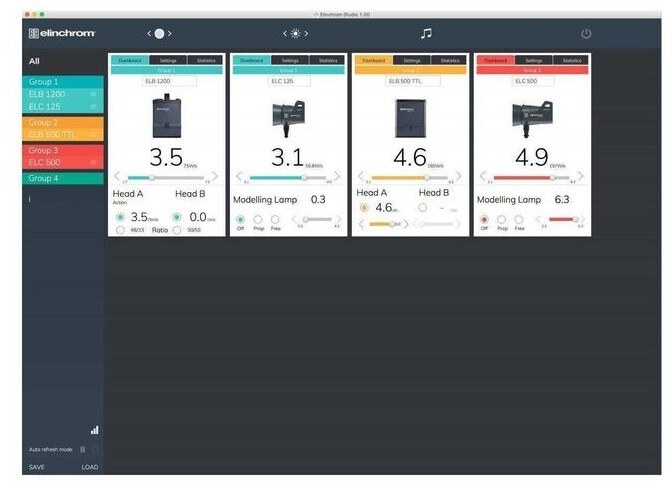Click the SAVE button
Screen dimensions: 672x486
click(37, 467)
